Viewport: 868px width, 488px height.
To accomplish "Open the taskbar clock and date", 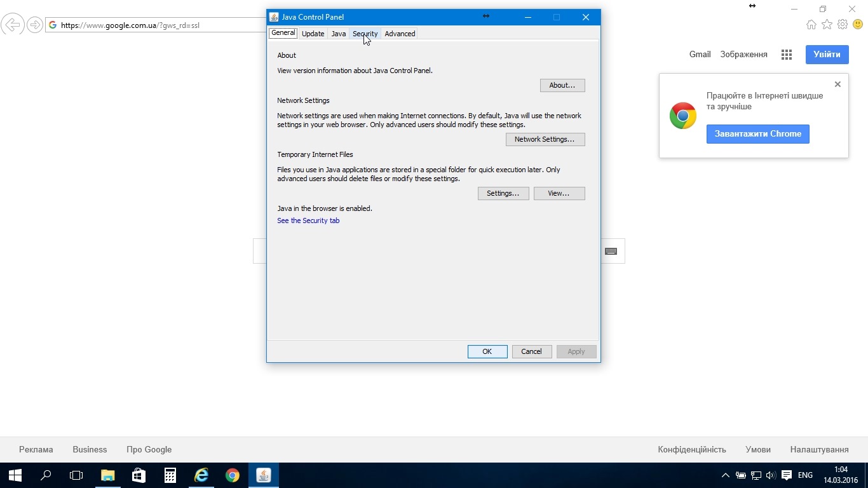I will (x=841, y=475).
